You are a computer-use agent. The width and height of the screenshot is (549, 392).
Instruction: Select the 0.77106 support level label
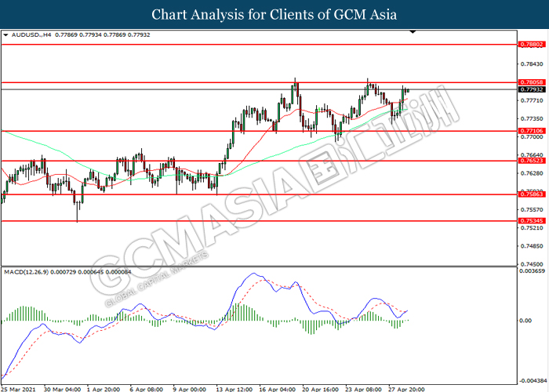pyautogui.click(x=532, y=131)
